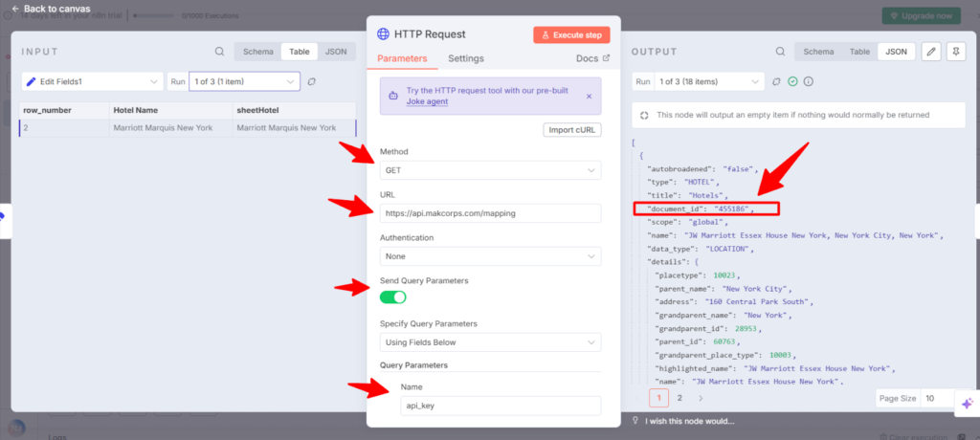Click the Hotel Name column header

(x=170, y=111)
